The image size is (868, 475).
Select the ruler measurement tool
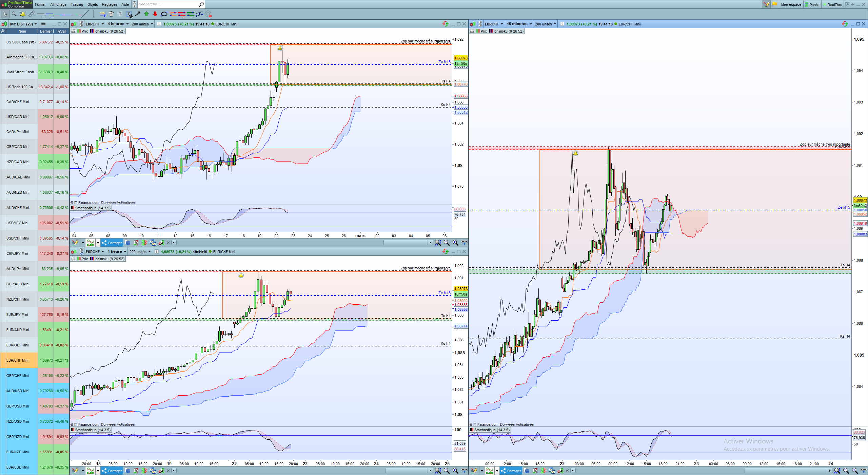[32, 14]
